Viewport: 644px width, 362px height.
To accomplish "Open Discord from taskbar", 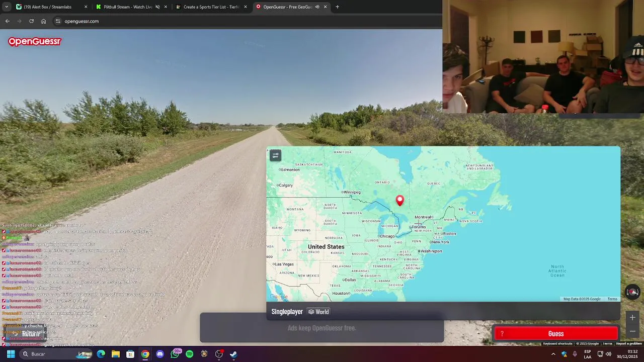I will [x=160, y=354].
